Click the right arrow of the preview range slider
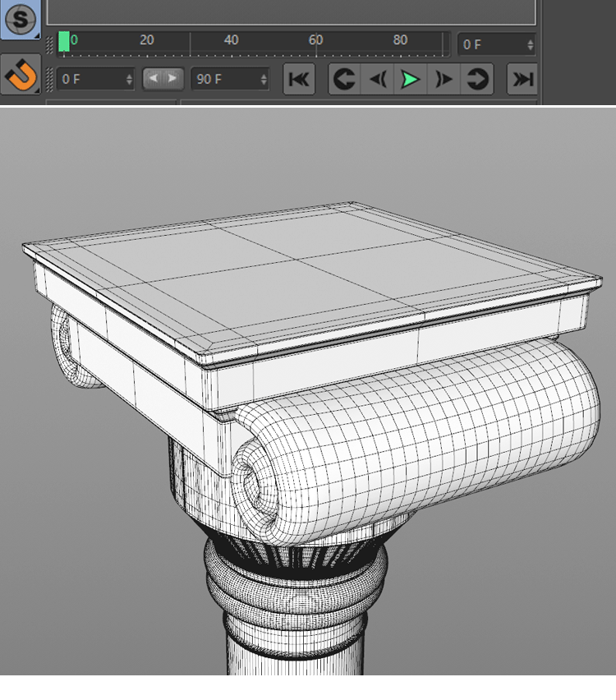Viewport: 616px width, 700px height. 172,78
